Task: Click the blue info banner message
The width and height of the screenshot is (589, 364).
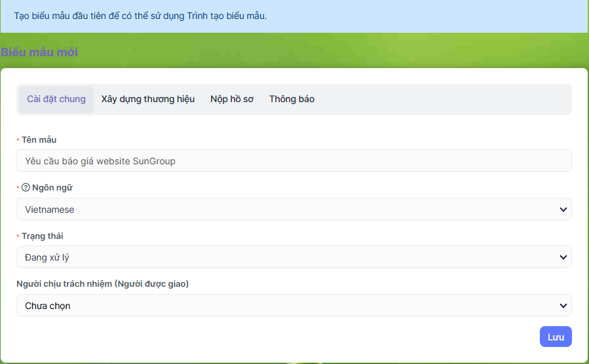Action: 141,16
